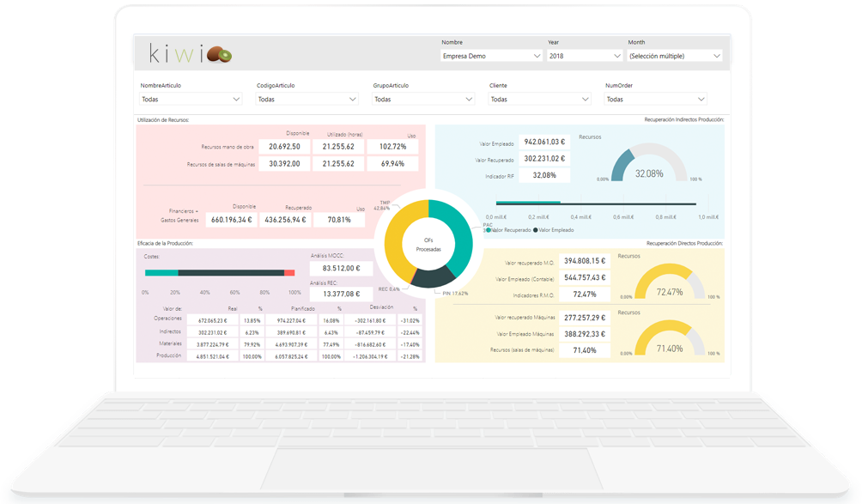Click the 72,47% Indicadores R.M.O. value box
This screenshot has height=504, width=862.
click(585, 295)
